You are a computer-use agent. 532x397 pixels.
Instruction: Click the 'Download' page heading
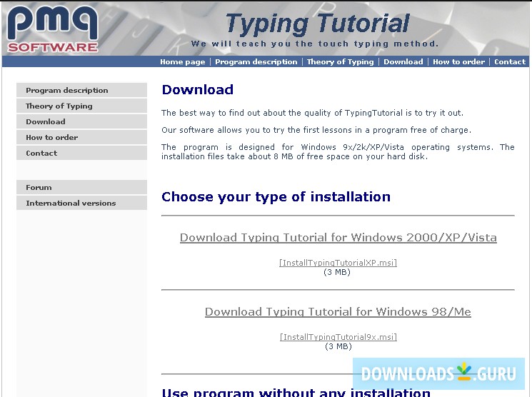[x=198, y=89]
